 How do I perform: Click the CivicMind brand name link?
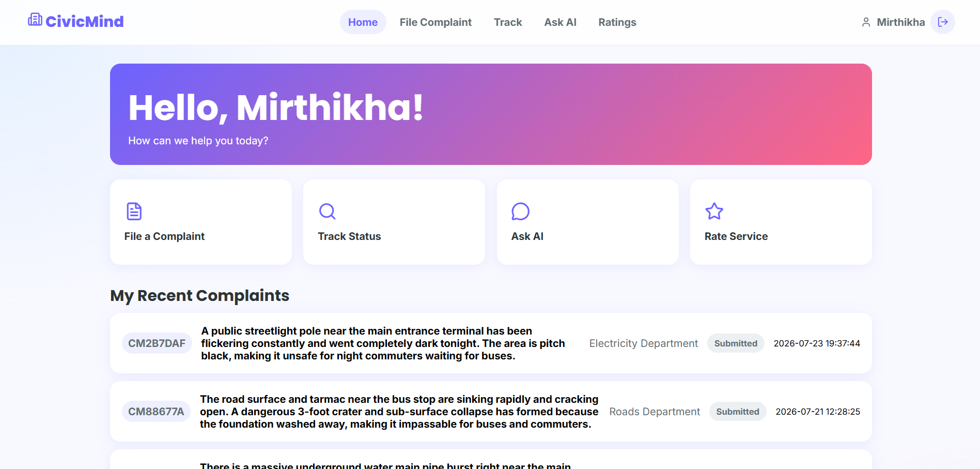(x=85, y=21)
